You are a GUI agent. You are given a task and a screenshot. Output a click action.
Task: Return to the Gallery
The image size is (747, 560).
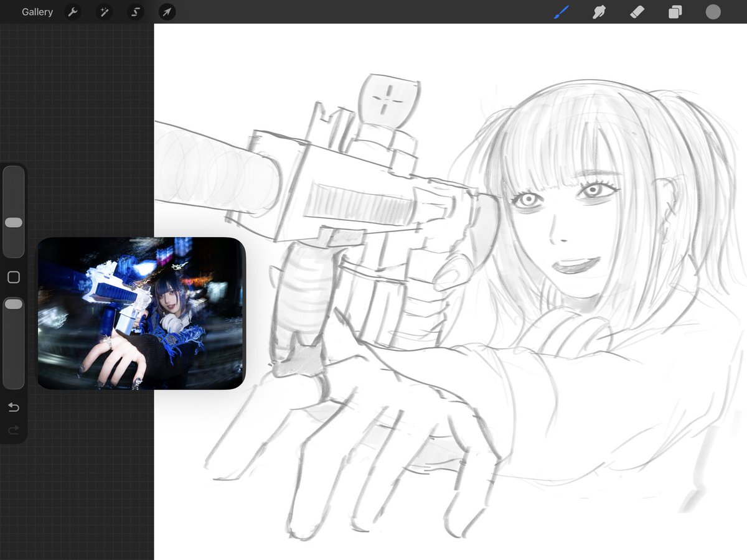click(x=37, y=12)
